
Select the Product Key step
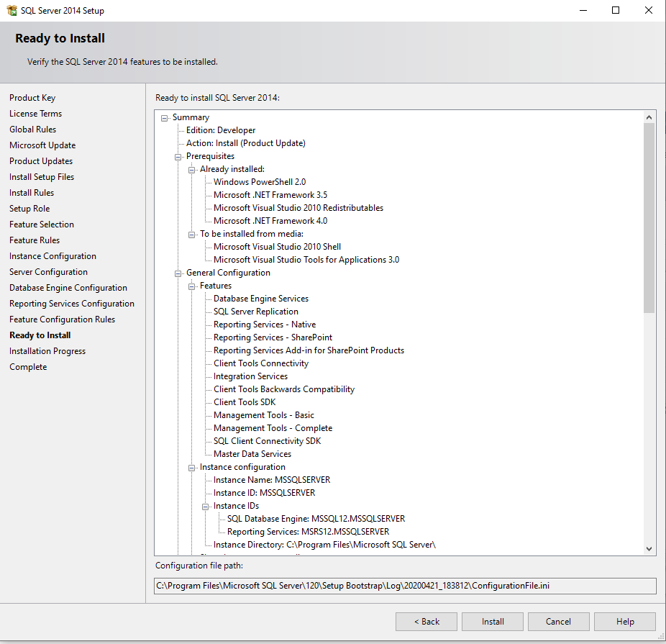pos(32,98)
